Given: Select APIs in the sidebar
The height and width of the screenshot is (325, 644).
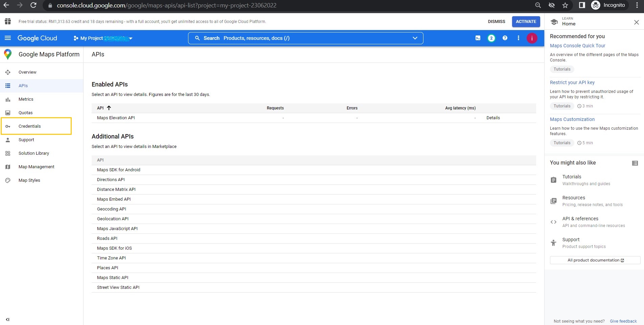Looking at the screenshot, I should tap(42, 86).
